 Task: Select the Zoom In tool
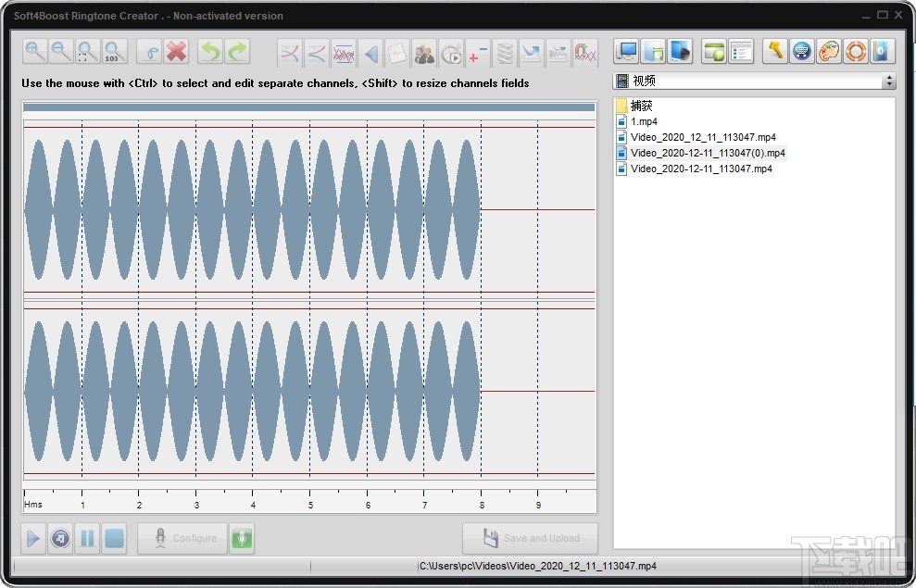click(x=34, y=51)
